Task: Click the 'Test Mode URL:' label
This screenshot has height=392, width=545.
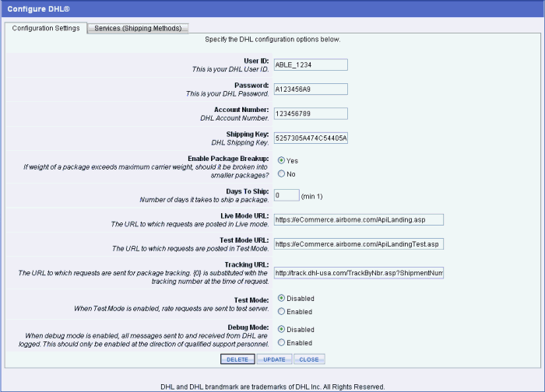Action: [x=244, y=240]
